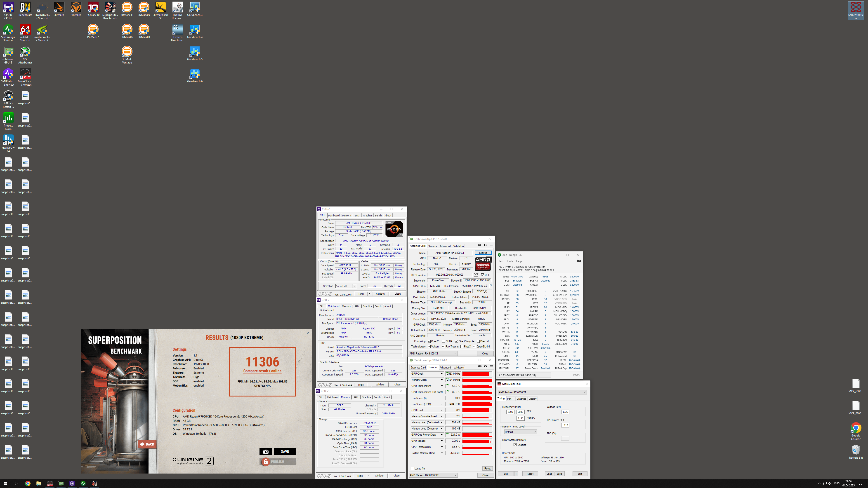The width and height of the screenshot is (868, 488).
Task: Select the Process Lasso desktop icon
Action: (x=8, y=122)
